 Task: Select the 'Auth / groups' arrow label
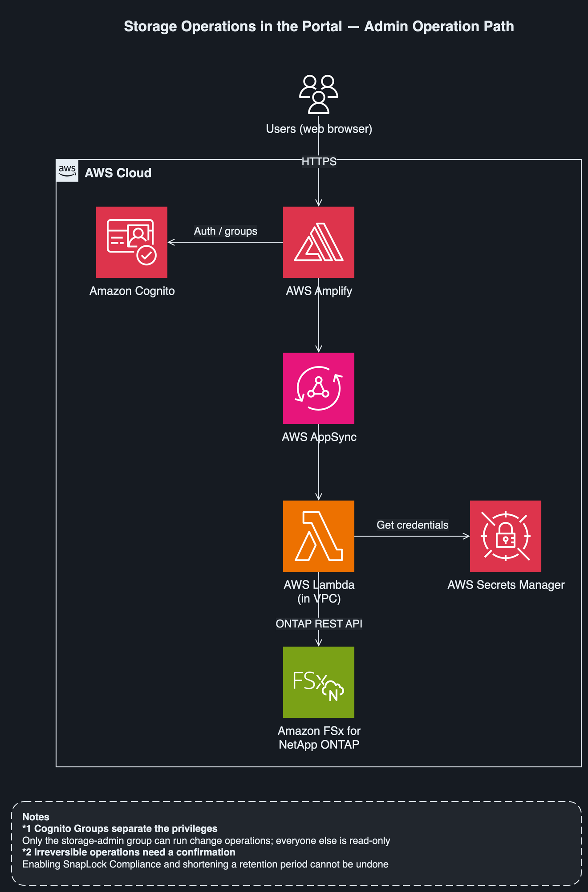click(226, 231)
